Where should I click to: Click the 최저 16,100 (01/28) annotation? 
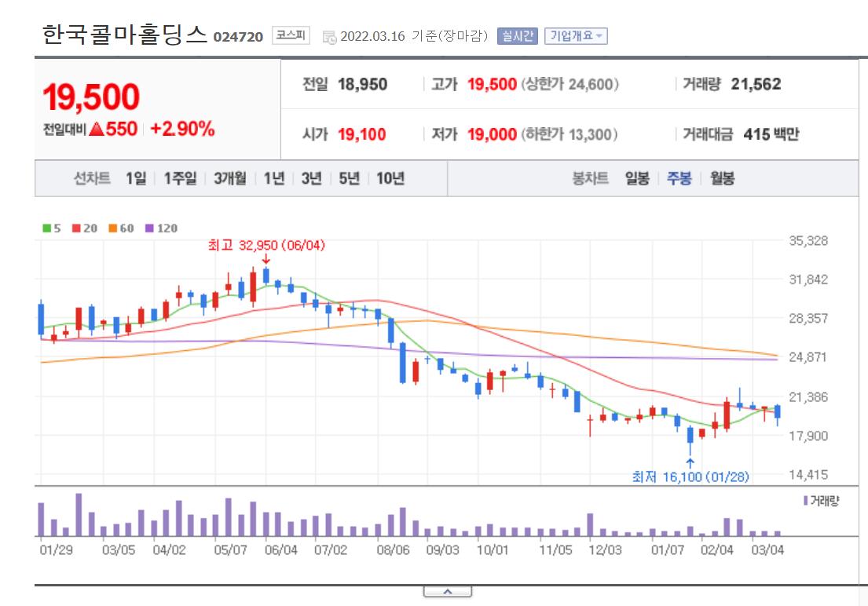690,476
